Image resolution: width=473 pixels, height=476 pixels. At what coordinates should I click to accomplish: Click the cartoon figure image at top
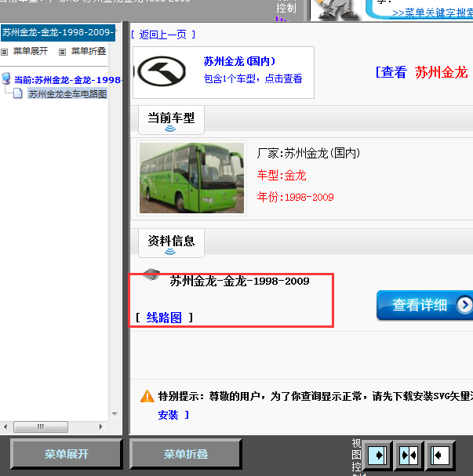(337, 9)
